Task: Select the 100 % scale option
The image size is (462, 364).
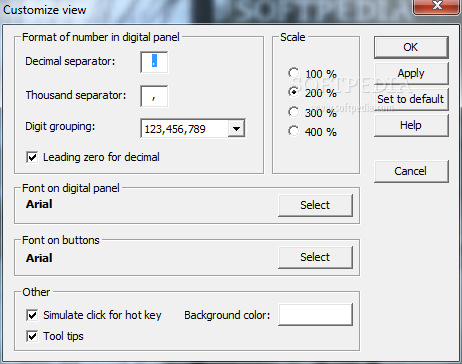Action: tap(294, 73)
